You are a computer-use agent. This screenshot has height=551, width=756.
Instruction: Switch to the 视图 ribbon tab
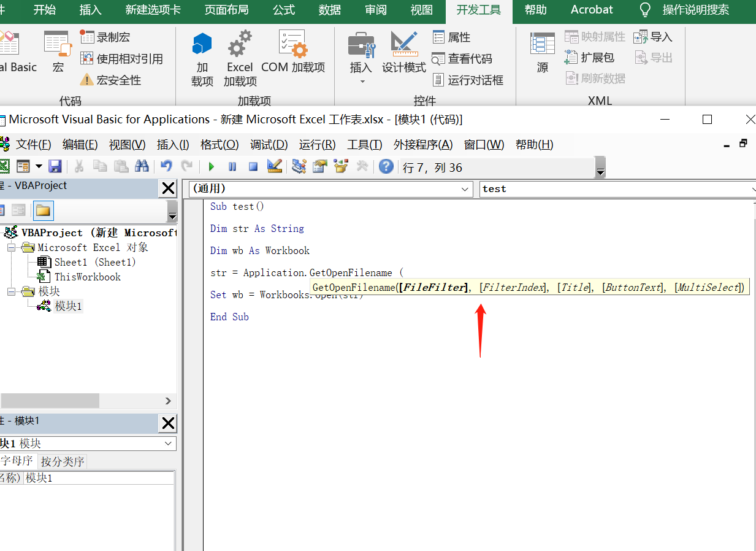(421, 11)
